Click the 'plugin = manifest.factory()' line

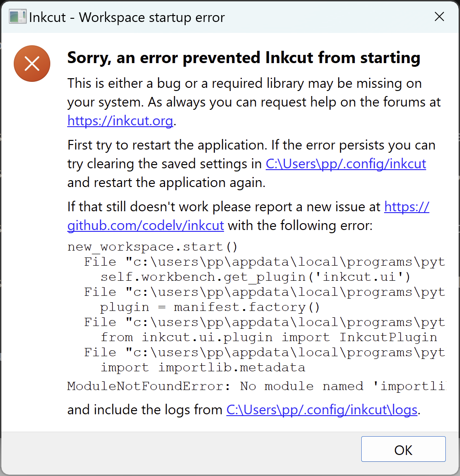click(x=210, y=307)
